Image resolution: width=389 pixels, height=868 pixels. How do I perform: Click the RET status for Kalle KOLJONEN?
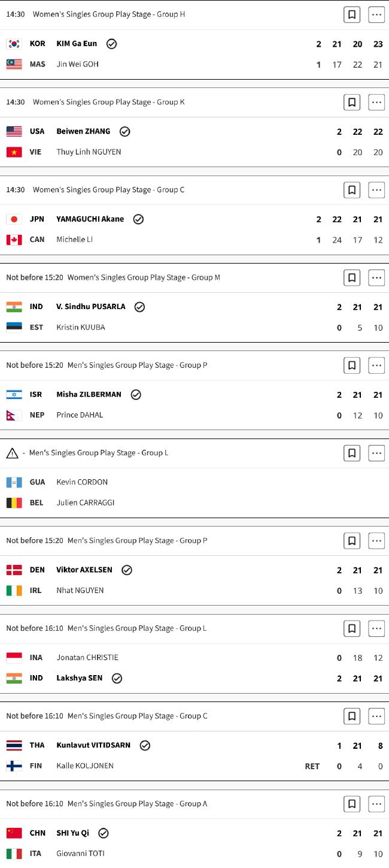(x=312, y=766)
